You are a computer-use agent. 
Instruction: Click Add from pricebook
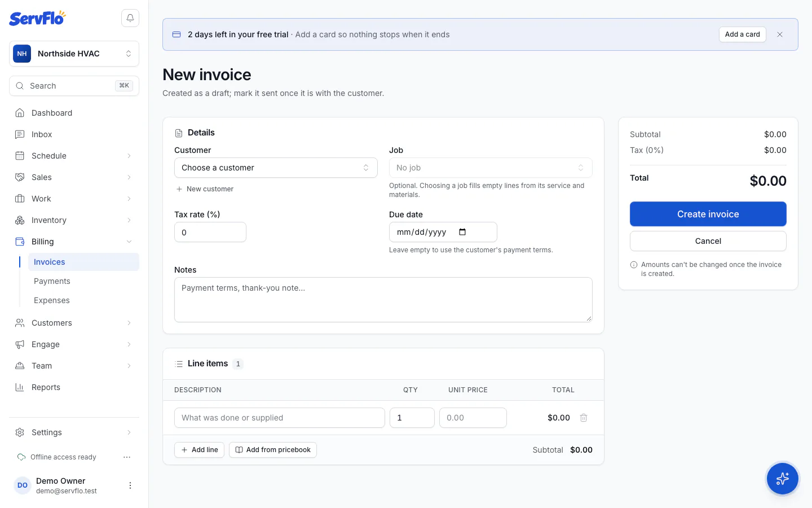[x=273, y=450]
